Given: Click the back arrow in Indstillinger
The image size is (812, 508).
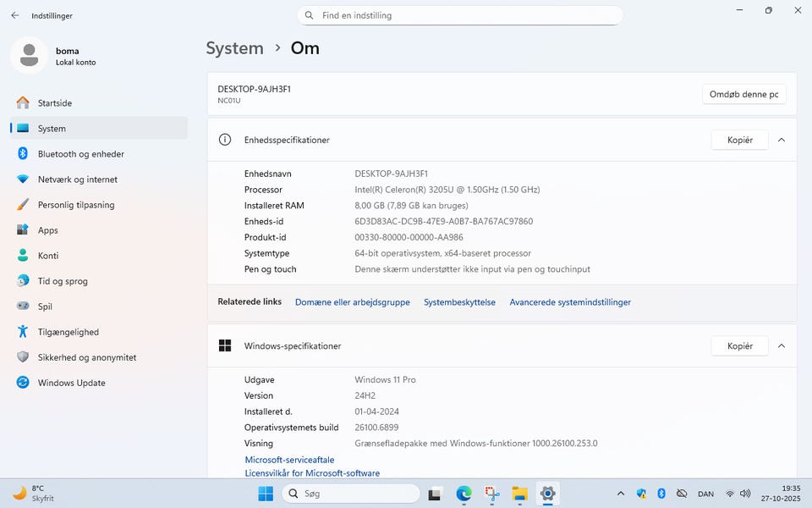Looking at the screenshot, I should [15, 15].
